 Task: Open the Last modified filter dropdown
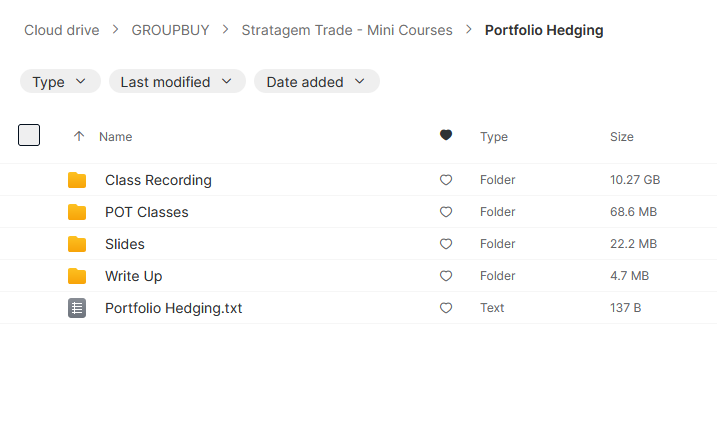pyautogui.click(x=177, y=81)
